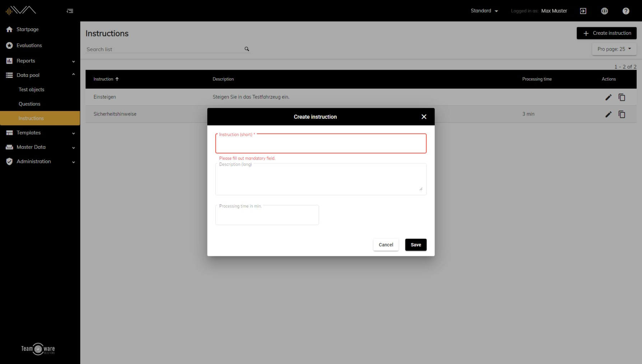Focus the Description (long) textarea
642x364 pixels.
(x=321, y=179)
